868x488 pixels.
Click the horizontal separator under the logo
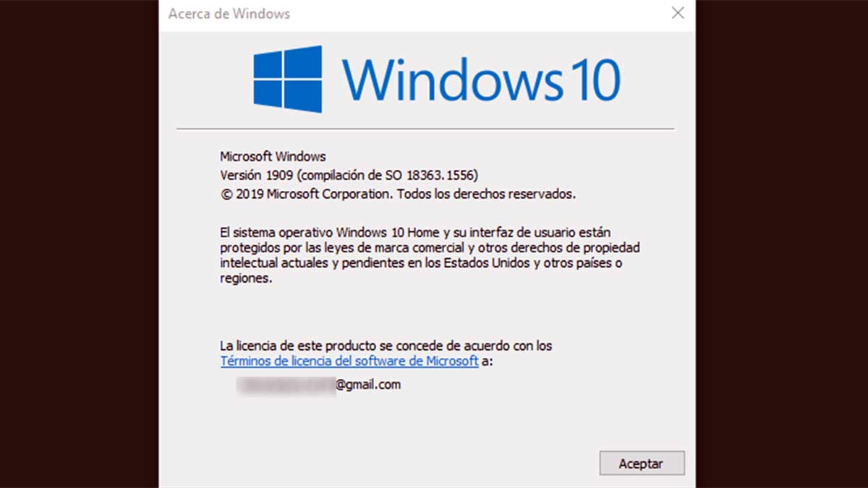tap(425, 129)
